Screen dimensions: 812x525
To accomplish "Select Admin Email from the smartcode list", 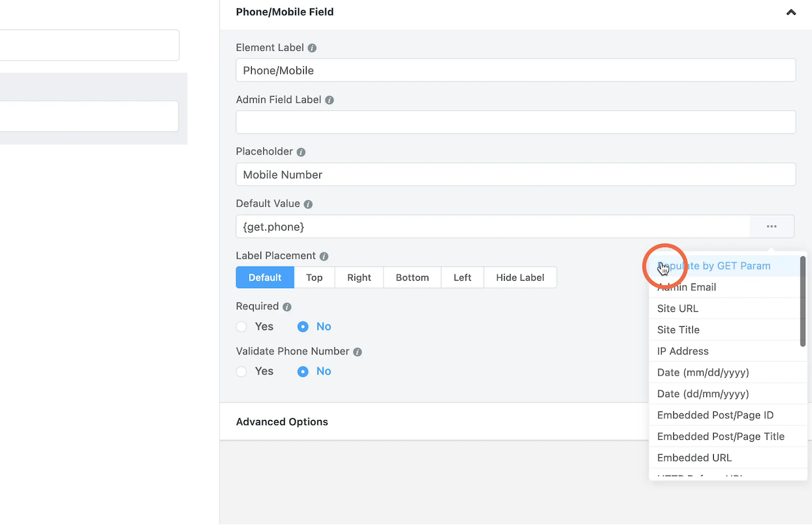I will (x=686, y=287).
